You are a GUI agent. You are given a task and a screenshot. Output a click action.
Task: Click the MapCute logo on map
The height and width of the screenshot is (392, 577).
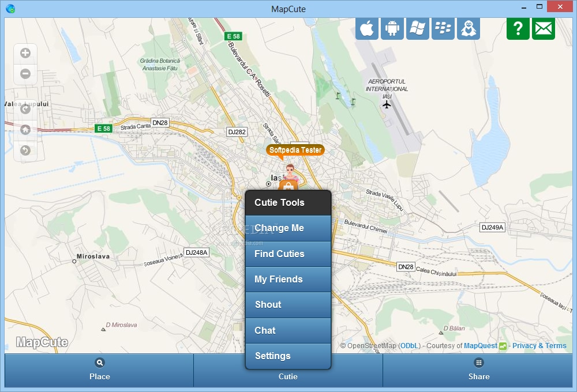[42, 342]
